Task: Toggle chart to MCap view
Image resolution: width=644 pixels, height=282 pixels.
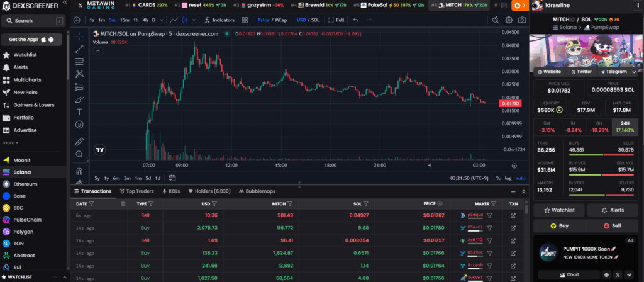Action: 281,20
